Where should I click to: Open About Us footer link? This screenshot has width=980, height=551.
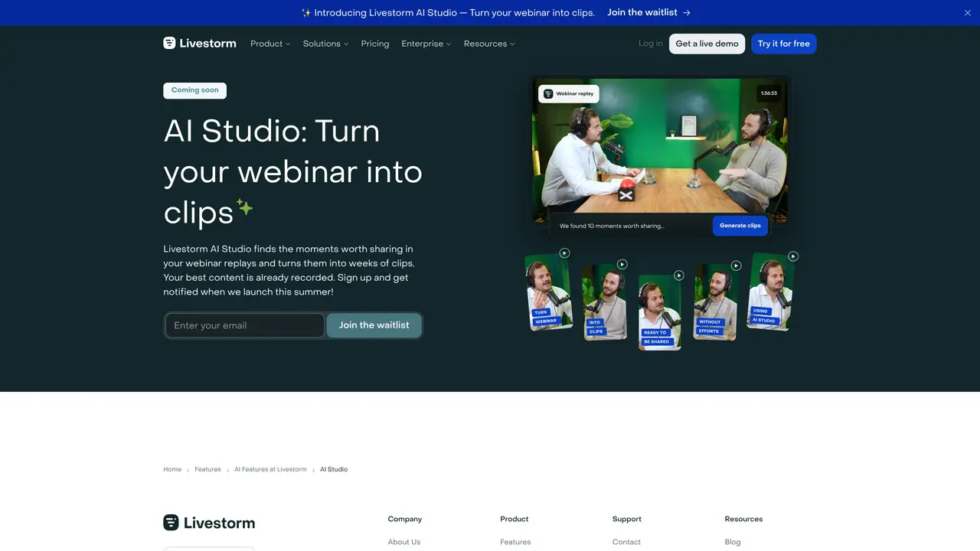[x=404, y=542]
